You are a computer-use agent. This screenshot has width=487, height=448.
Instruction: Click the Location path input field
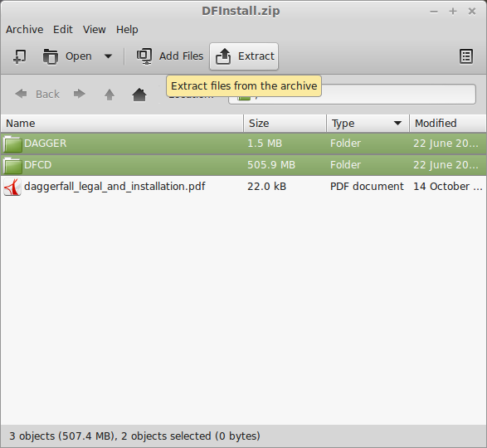point(352,94)
